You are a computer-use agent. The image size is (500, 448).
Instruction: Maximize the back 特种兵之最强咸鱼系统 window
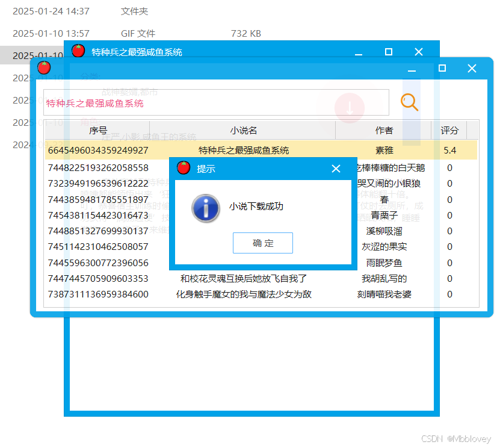pos(389,52)
